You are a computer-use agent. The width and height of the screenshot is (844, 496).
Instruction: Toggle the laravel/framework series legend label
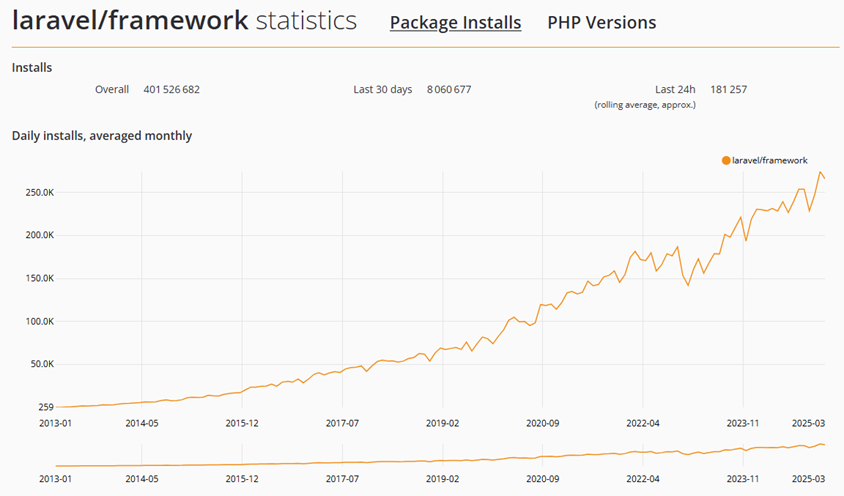pos(769,160)
